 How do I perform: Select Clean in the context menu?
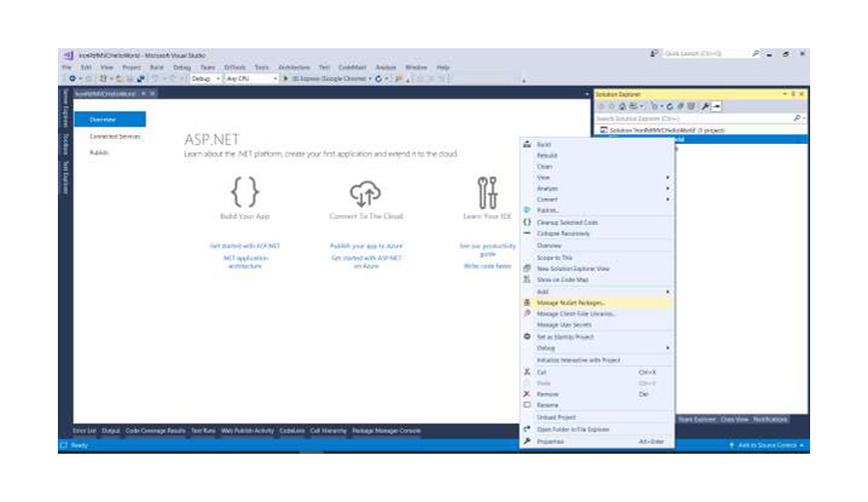point(597,166)
